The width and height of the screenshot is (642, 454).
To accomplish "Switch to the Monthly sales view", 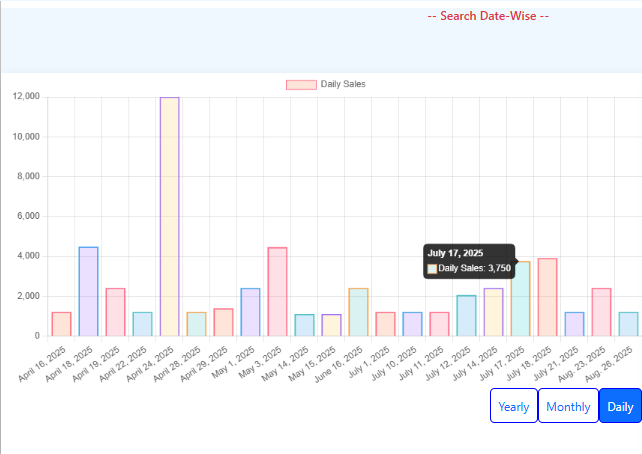I will coord(568,407).
